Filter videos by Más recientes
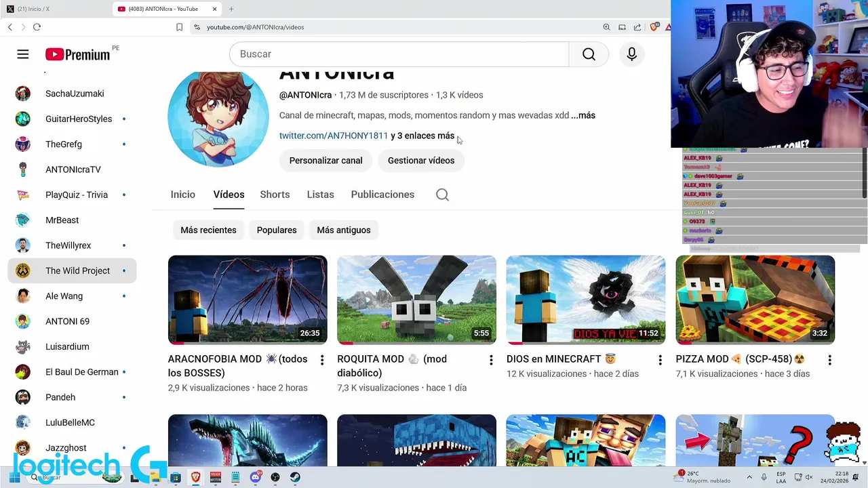 click(208, 230)
